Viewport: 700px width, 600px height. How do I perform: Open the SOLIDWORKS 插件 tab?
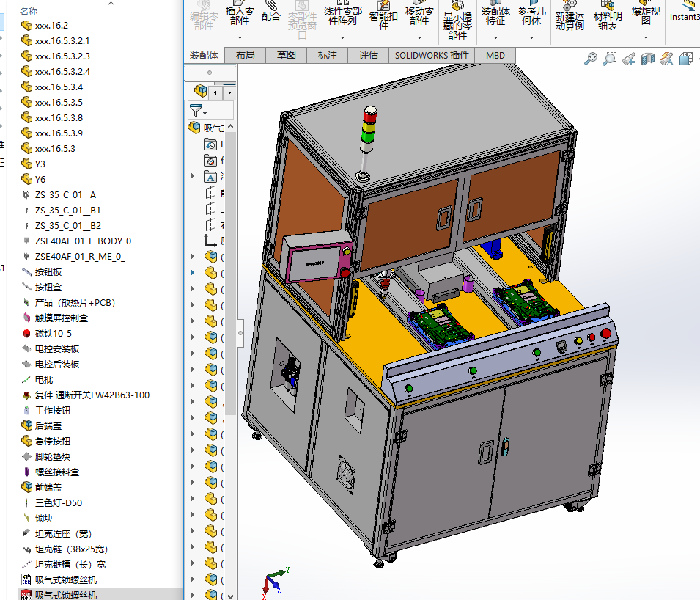click(x=432, y=56)
